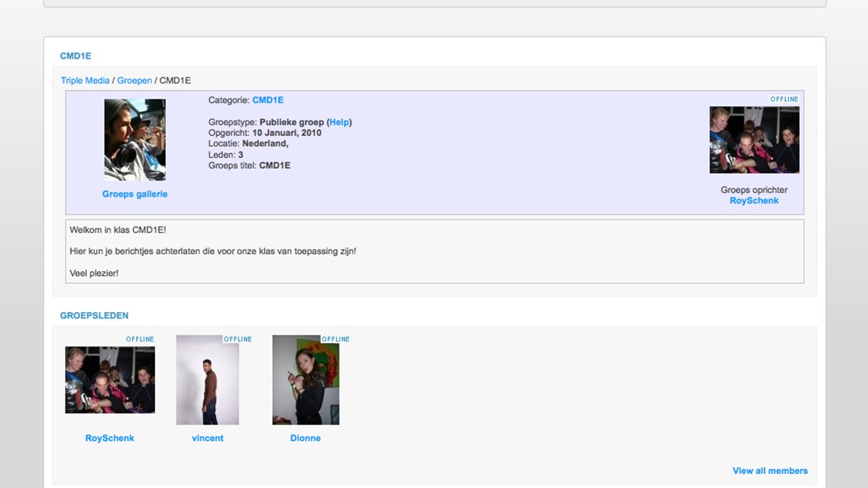Image resolution: width=868 pixels, height=488 pixels.
Task: Click the RoySchenk name under Groepsleden
Action: tap(109, 438)
